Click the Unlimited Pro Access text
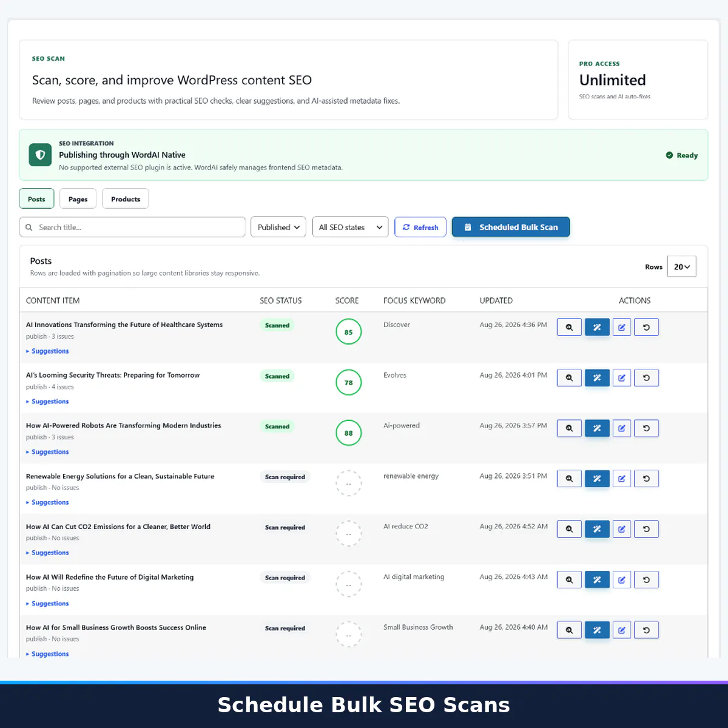The image size is (728, 728). click(x=613, y=80)
